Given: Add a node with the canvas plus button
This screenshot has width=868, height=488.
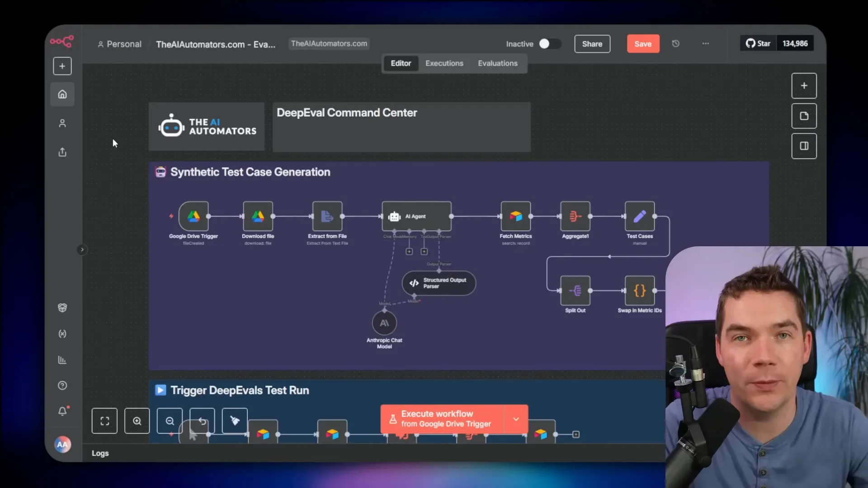Looking at the screenshot, I should coord(804,86).
